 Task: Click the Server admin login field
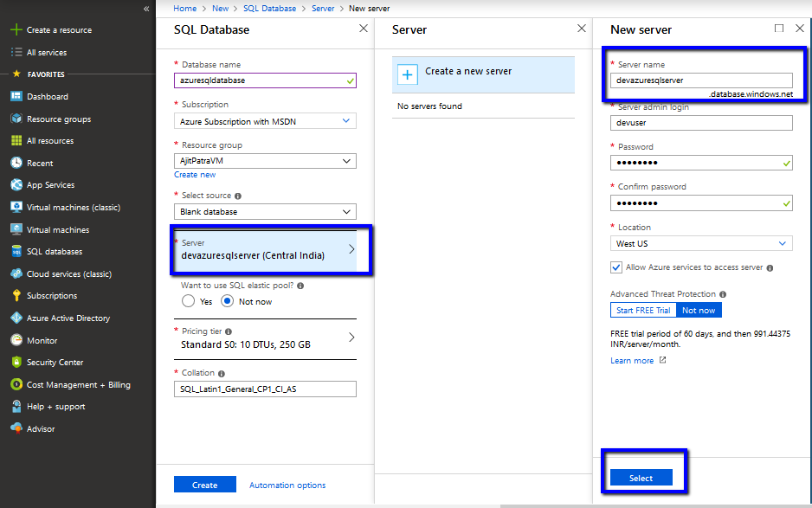701,123
